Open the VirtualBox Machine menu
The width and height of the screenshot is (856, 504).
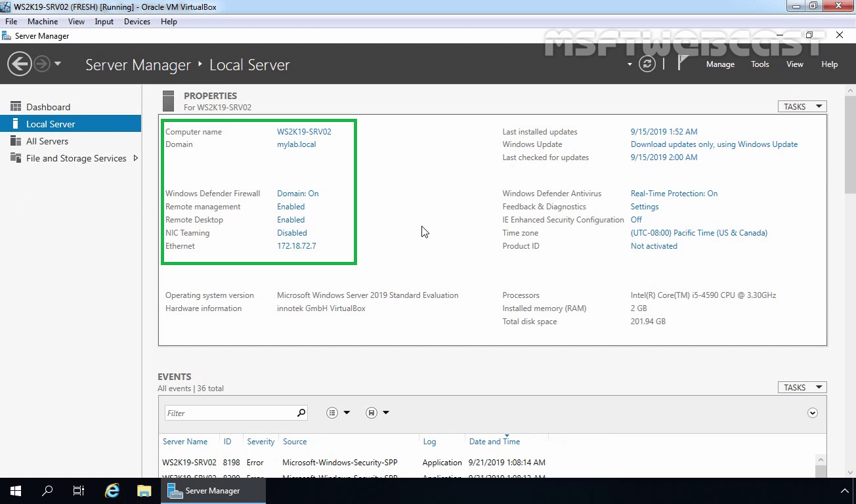[x=43, y=22]
